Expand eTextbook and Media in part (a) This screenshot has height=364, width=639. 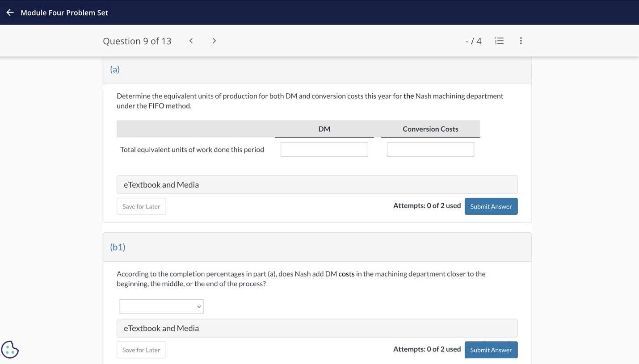[317, 184]
